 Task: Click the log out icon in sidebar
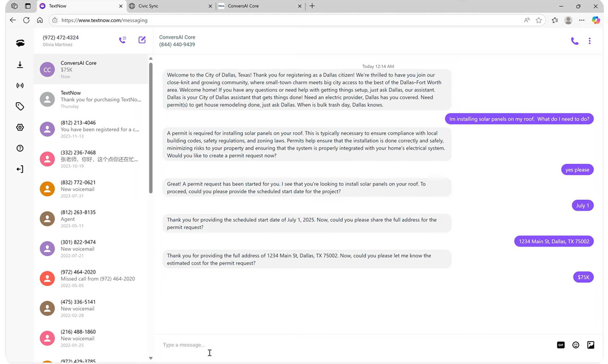pyautogui.click(x=20, y=169)
